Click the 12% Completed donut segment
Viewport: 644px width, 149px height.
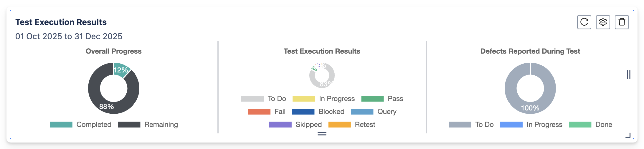coord(122,69)
